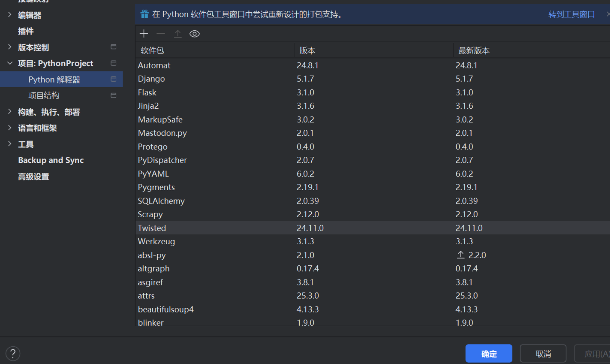Click project-level icon beside 版本控制
The image size is (610, 364).
coord(113,47)
